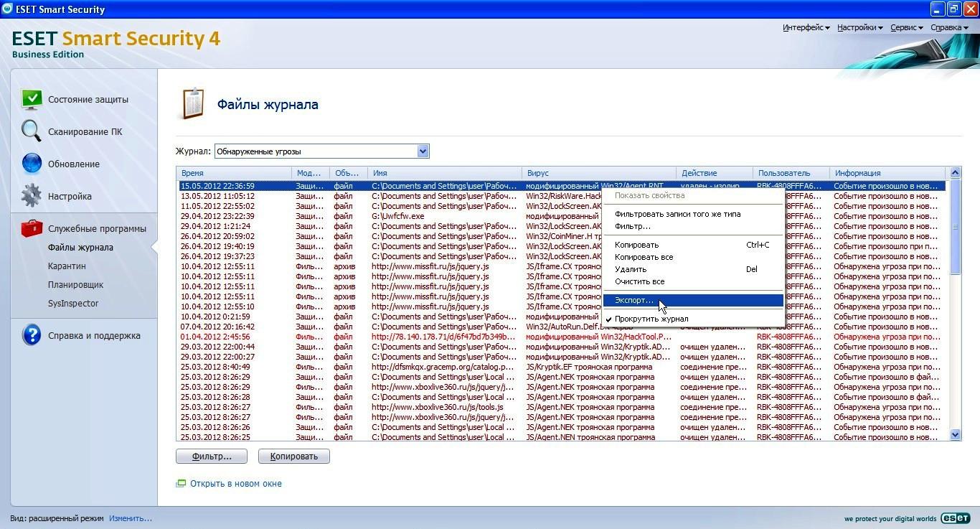The width and height of the screenshot is (980, 529).
Task: Click the Изменить... link in the status bar
Action: tap(131, 518)
